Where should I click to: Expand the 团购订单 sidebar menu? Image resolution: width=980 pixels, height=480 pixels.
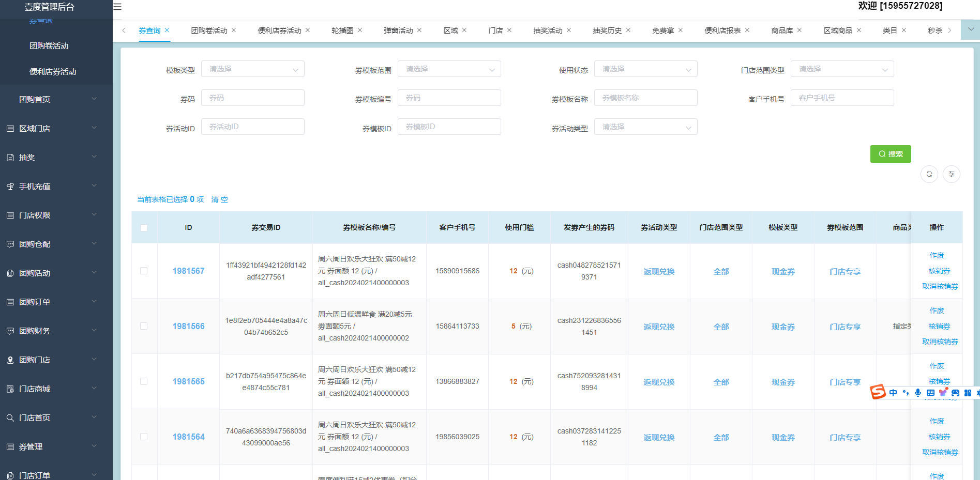click(56, 302)
